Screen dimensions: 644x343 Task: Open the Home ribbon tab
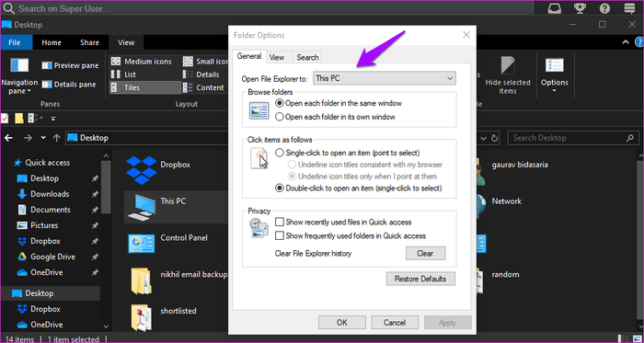[52, 42]
